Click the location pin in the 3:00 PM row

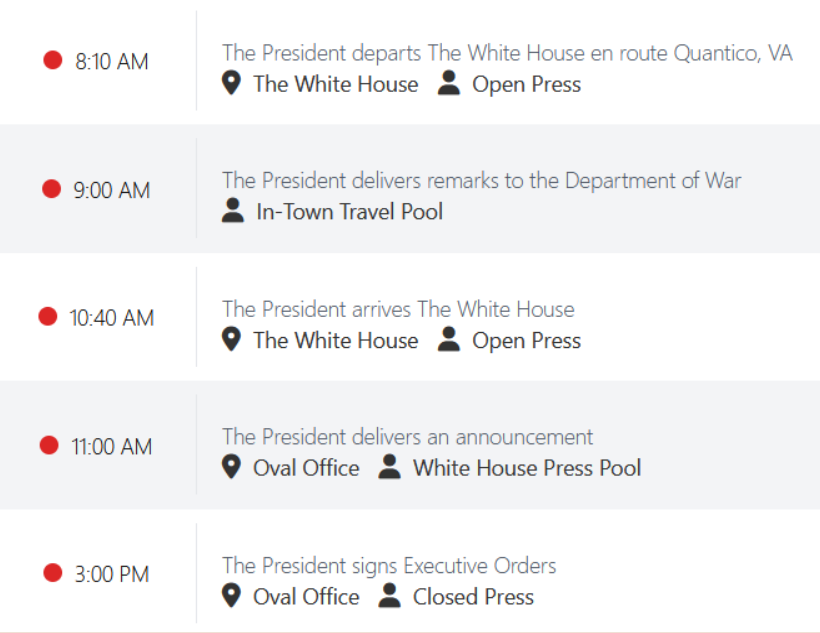(231, 596)
